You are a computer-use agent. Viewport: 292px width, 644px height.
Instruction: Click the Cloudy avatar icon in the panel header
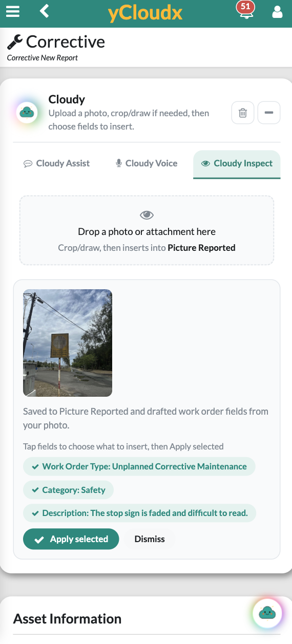[27, 112]
